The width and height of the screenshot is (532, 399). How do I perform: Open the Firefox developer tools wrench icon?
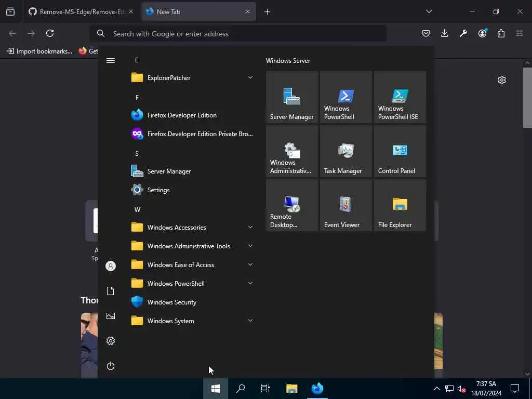[x=463, y=33]
